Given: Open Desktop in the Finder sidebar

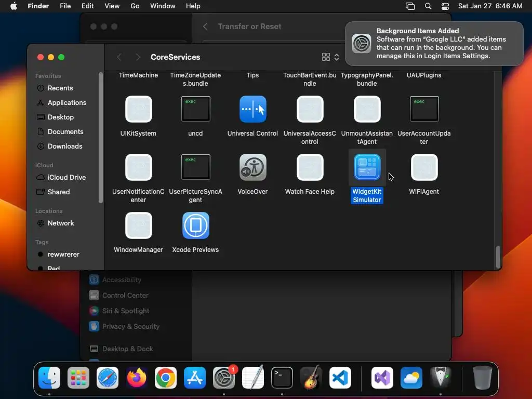Looking at the screenshot, I should pyautogui.click(x=61, y=117).
